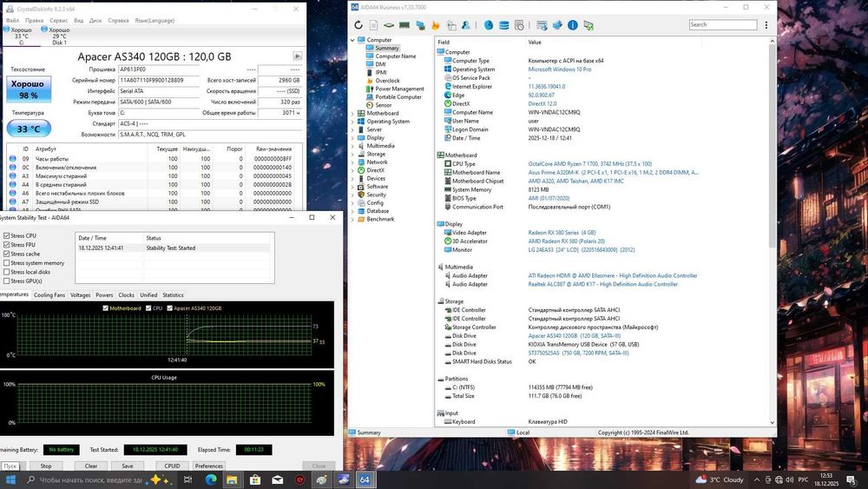The height and width of the screenshot is (489, 868).
Task: Toggle the Stress FPU checkbox
Action: click(x=7, y=244)
